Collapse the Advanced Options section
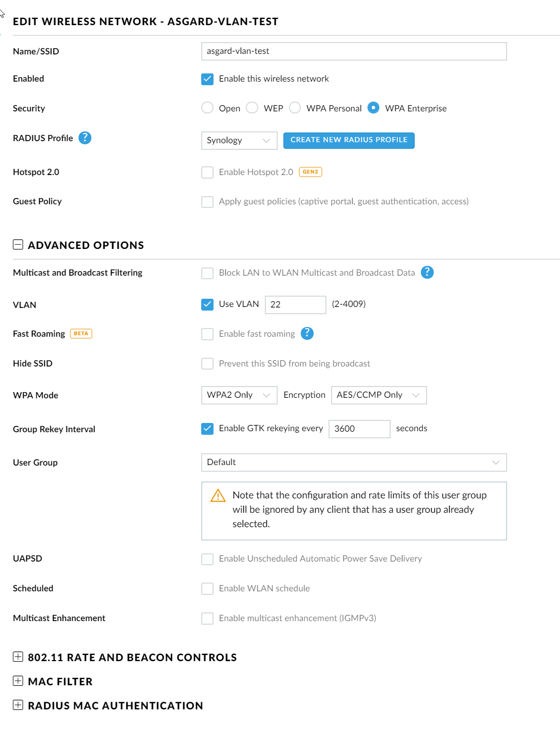This screenshot has width=560, height=733. pos(18,245)
